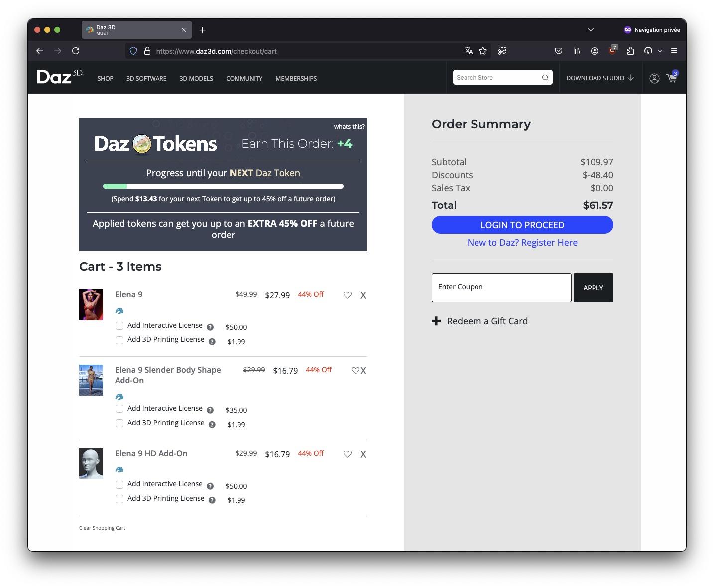The image size is (714, 588).
Task: Open the 3D SOFTWARE menu
Action: point(146,78)
